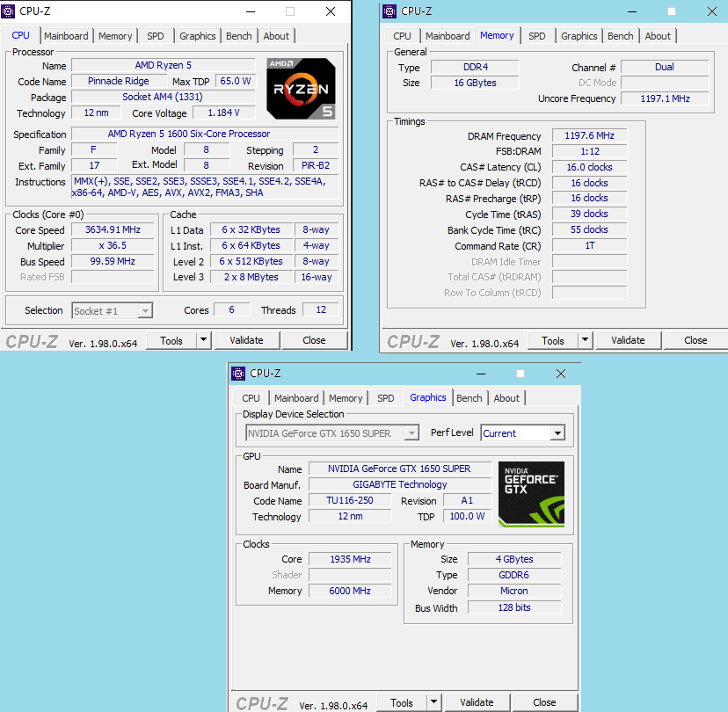728x712 pixels.
Task: Open SPD tab in CPU window
Action: pyautogui.click(x=155, y=36)
